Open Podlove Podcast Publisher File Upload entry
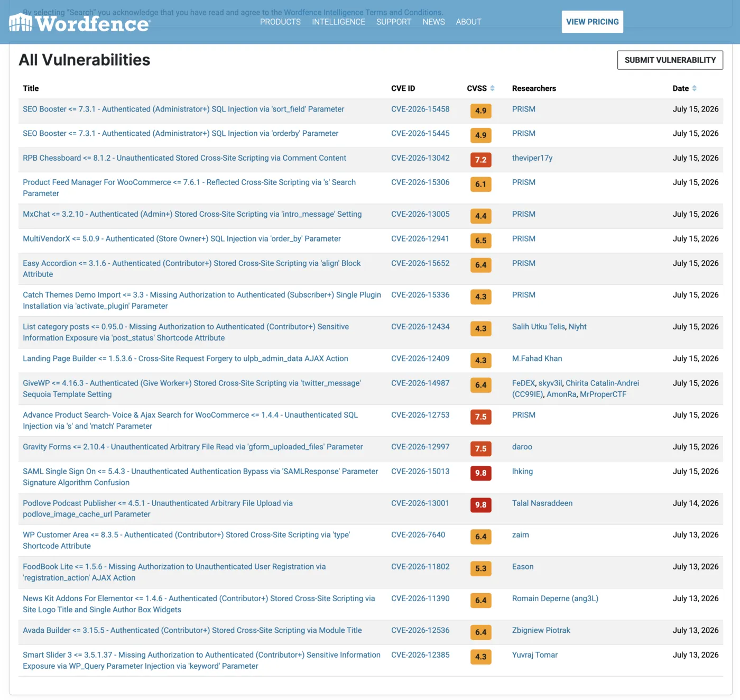 tap(158, 509)
